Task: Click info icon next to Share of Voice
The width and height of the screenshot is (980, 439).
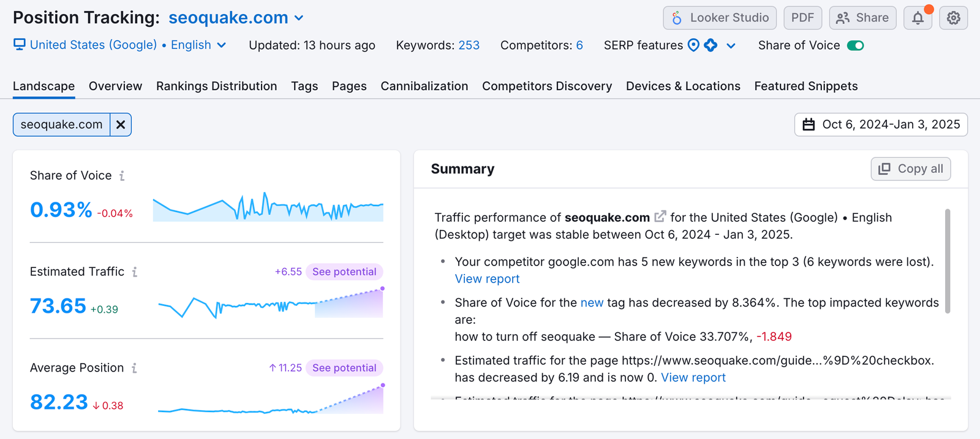Action: 122,176
